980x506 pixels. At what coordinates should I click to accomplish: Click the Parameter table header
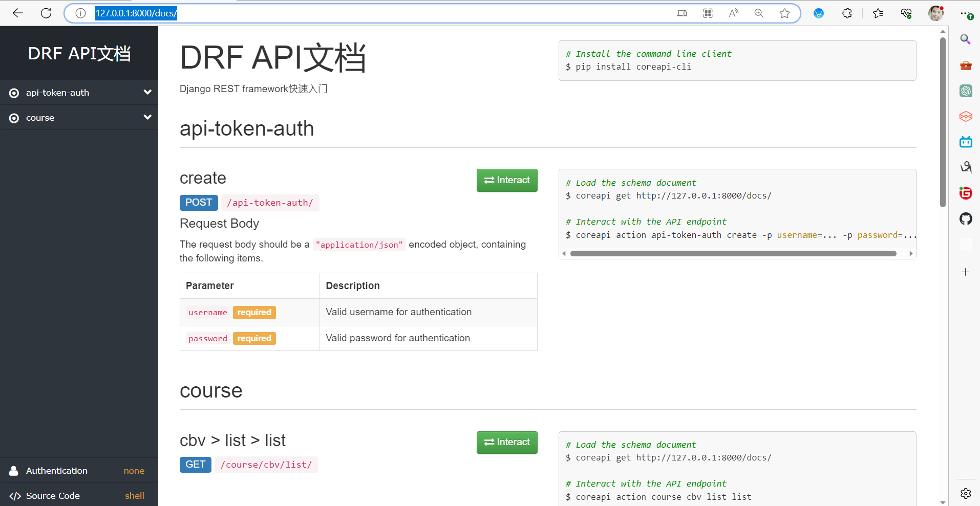point(210,285)
